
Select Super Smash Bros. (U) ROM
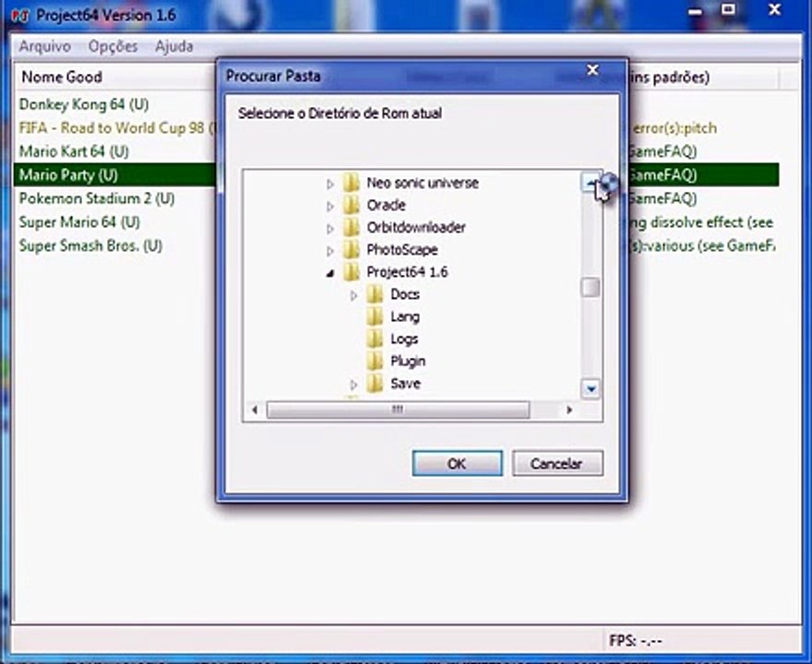pos(90,245)
